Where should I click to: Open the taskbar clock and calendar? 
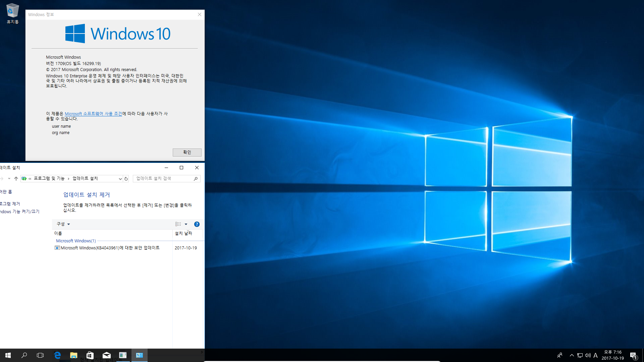612,355
